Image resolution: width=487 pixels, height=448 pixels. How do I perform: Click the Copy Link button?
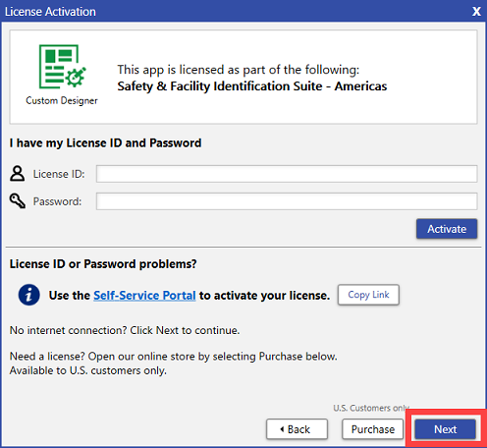[368, 295]
